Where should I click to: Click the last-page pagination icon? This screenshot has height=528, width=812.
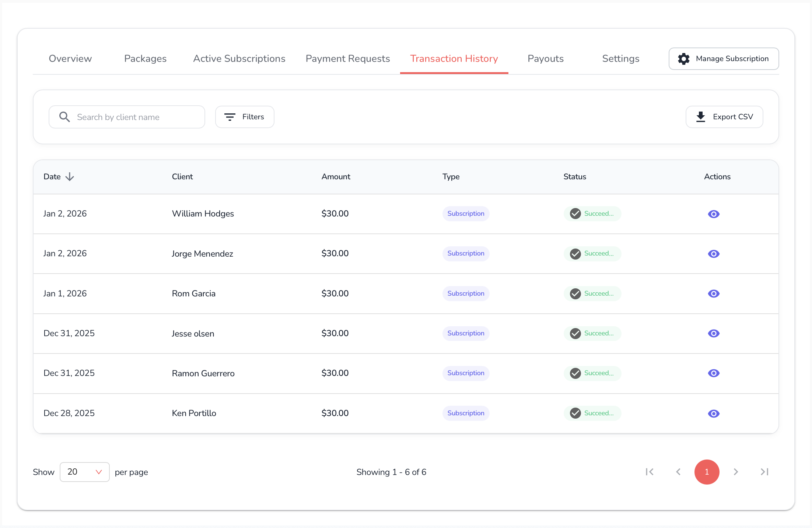pos(764,472)
